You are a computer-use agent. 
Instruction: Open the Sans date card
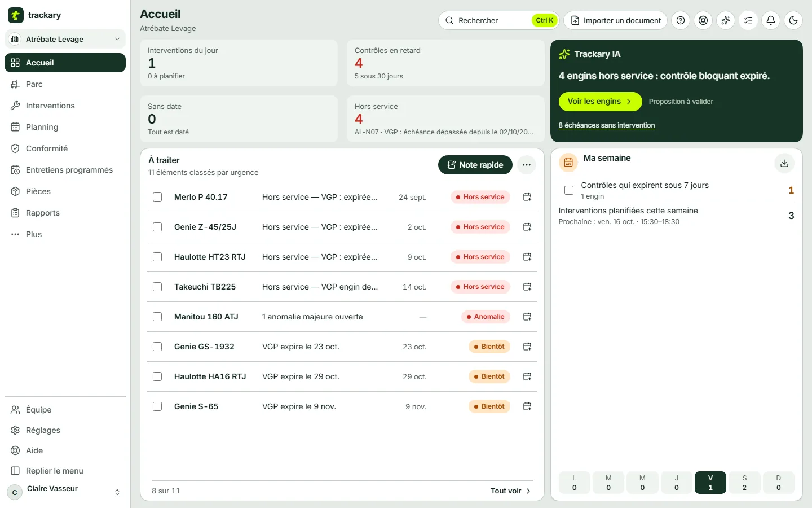click(239, 119)
